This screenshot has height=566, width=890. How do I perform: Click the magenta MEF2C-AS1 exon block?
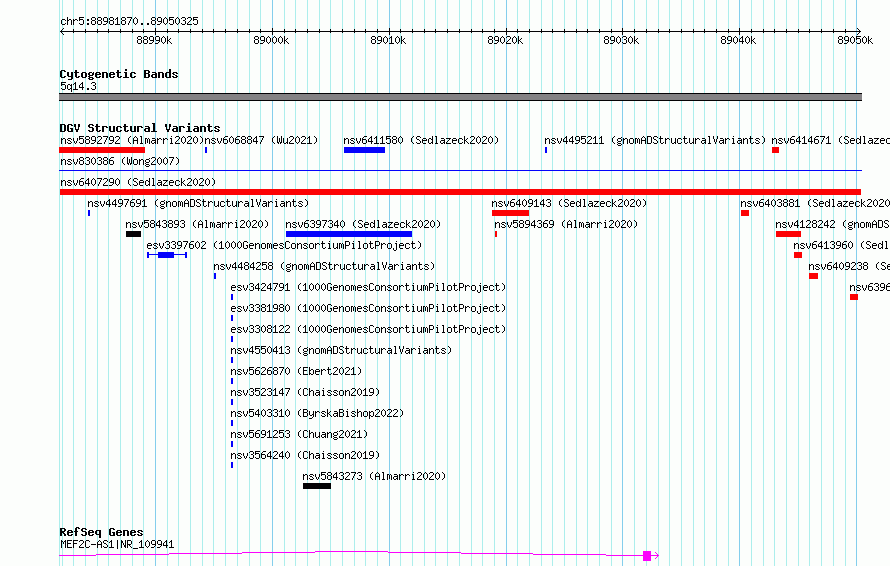[x=647, y=556]
